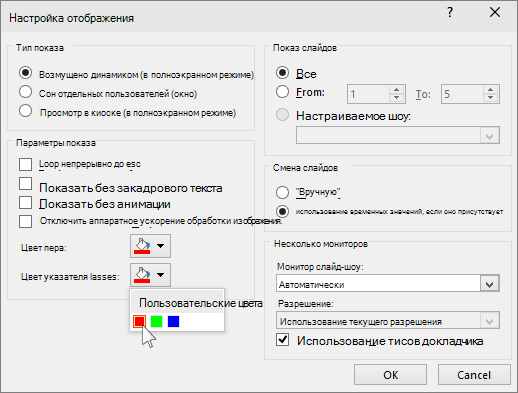Image resolution: width=518 pixels, height=393 pixels.
Task: Pick the red color swatch
Action: [x=139, y=321]
